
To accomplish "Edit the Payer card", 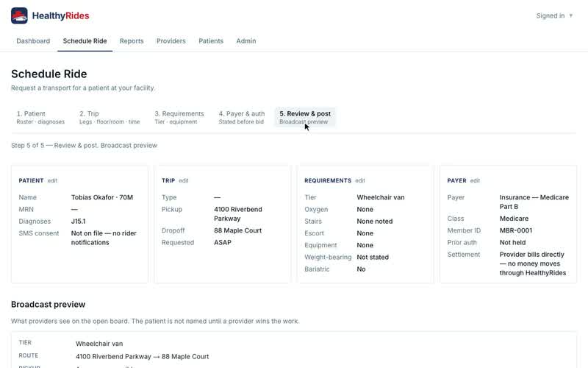I will (475, 180).
